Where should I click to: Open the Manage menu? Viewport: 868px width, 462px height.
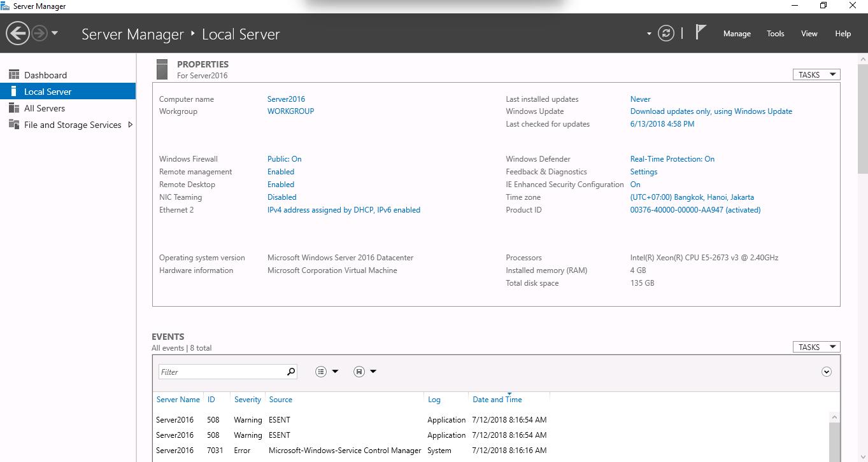click(737, 34)
